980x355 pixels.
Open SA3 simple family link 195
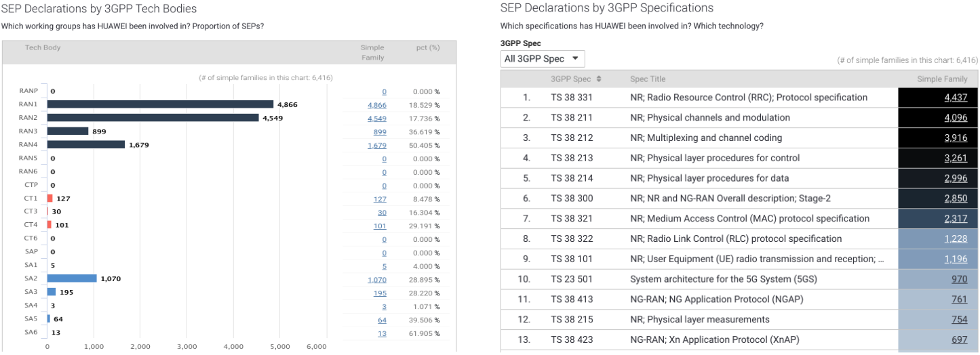point(380,293)
